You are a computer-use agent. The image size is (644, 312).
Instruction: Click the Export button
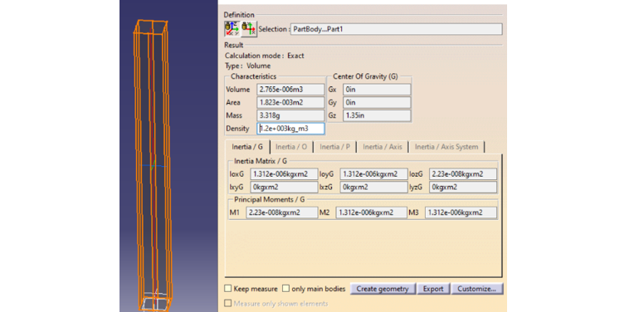coord(433,289)
